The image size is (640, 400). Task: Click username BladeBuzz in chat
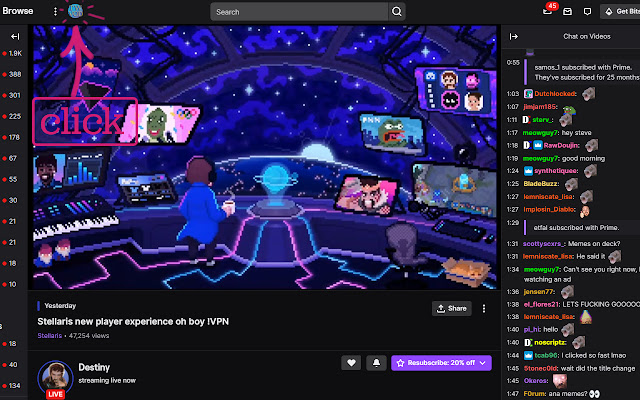click(540, 184)
